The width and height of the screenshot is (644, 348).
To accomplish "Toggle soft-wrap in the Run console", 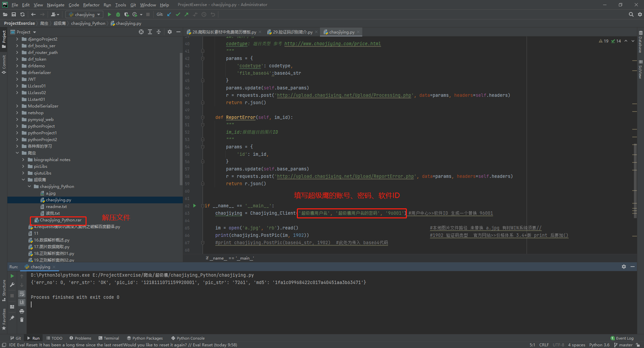I will pos(22,294).
